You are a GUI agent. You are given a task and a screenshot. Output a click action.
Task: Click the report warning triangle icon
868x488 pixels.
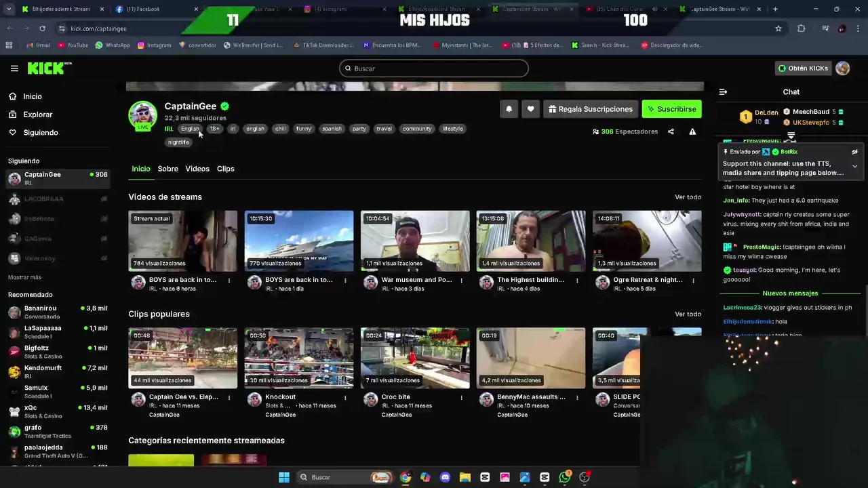coord(692,131)
